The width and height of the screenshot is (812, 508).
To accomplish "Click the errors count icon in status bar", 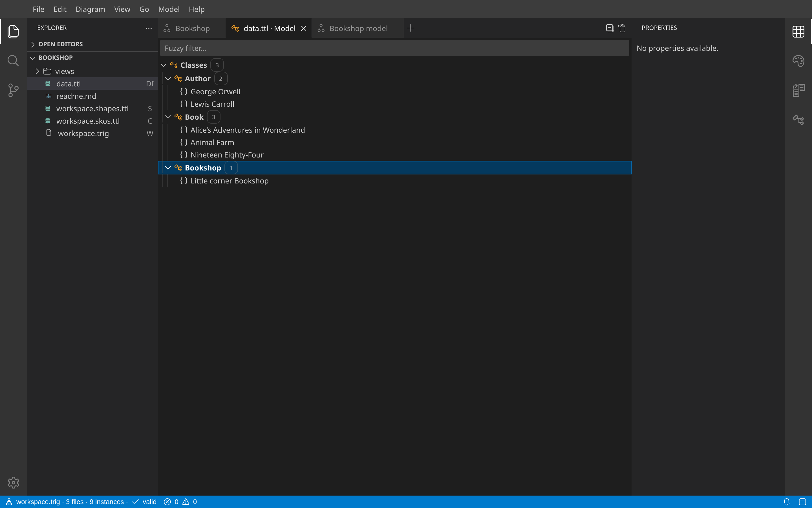I will [167, 502].
